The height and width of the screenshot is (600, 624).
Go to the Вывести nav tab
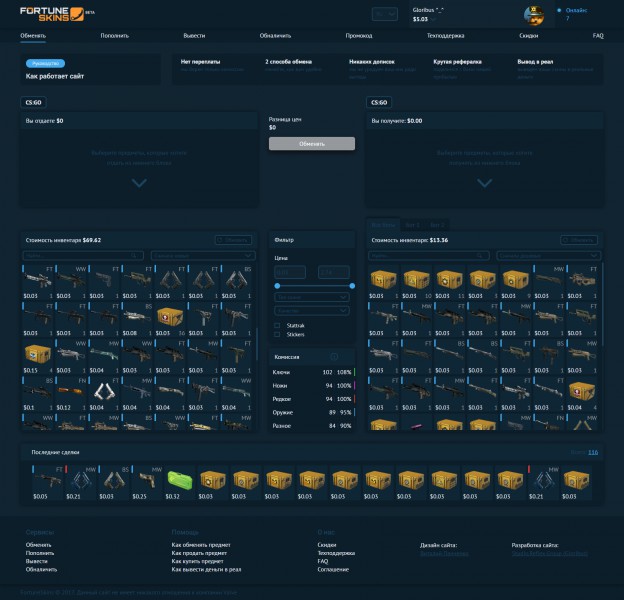click(194, 36)
